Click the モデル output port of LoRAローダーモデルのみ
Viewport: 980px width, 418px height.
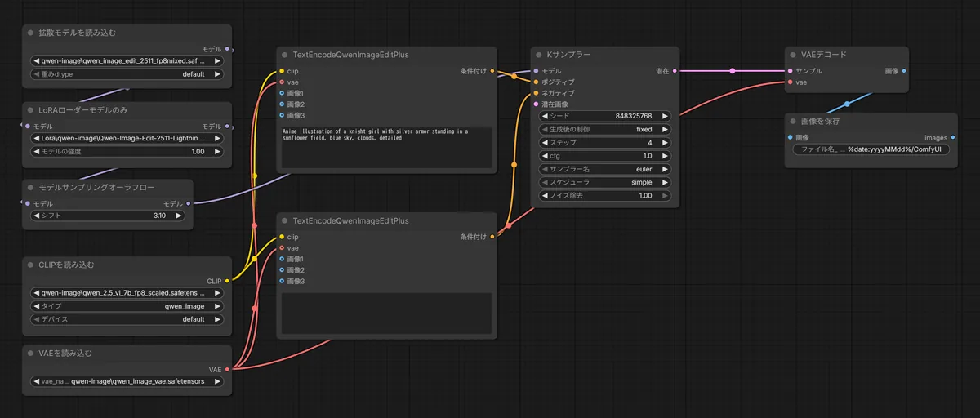point(226,126)
